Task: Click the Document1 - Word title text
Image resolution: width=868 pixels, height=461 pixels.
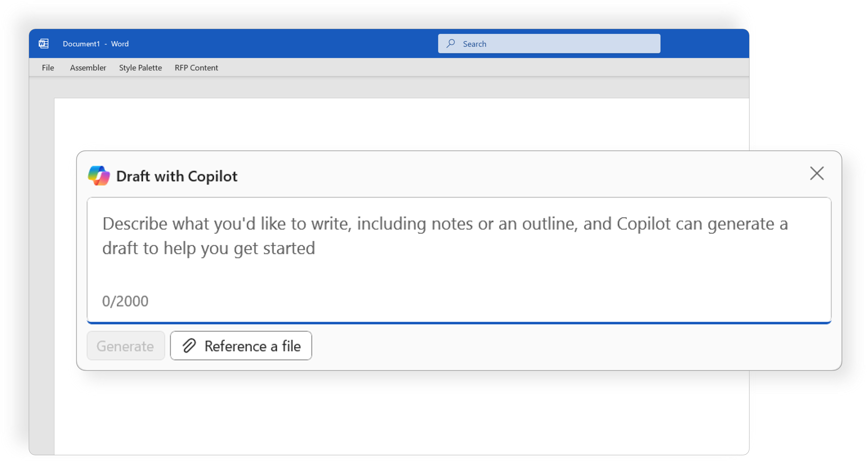Action: pyautogui.click(x=96, y=44)
